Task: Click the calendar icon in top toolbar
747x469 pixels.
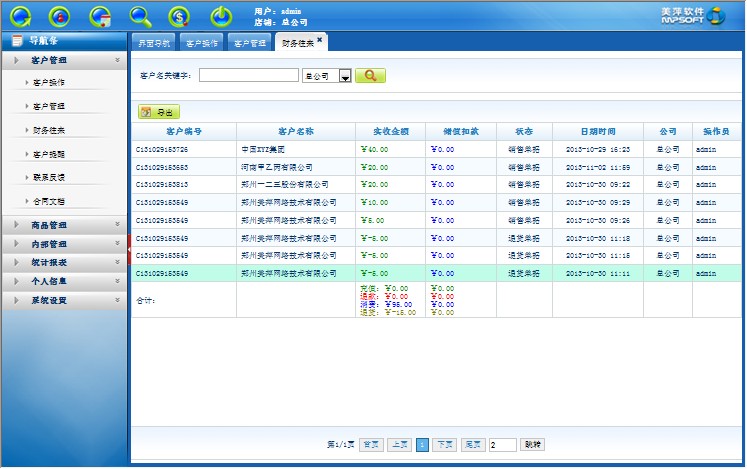Action: (100, 16)
